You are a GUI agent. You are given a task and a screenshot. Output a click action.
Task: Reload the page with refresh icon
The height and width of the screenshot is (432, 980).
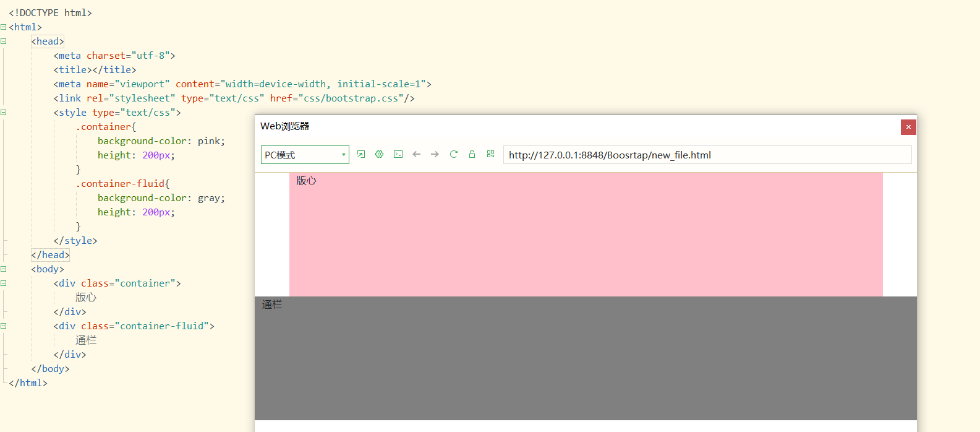pos(454,154)
